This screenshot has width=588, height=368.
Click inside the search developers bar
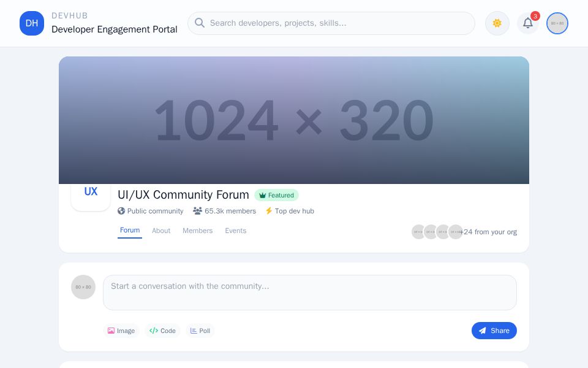331,23
